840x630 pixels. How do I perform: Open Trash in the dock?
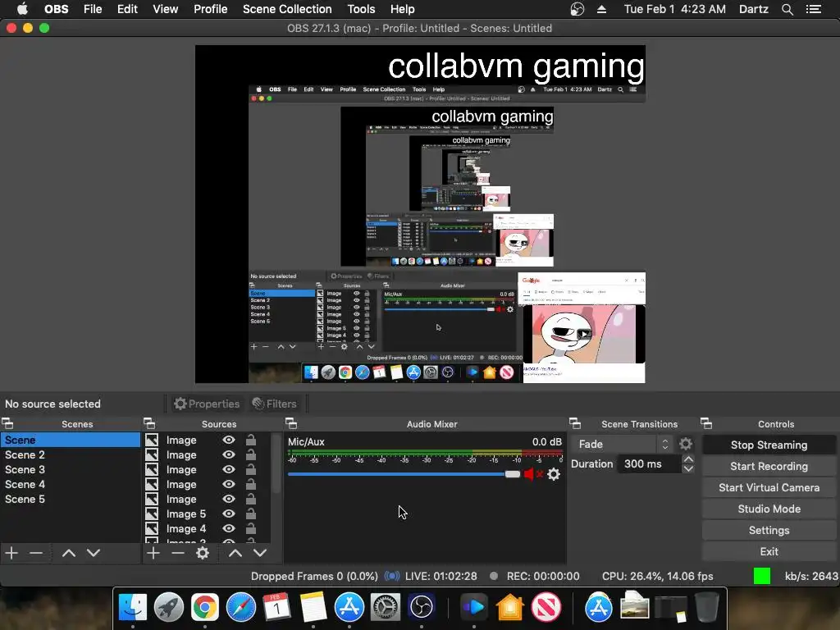pos(706,608)
